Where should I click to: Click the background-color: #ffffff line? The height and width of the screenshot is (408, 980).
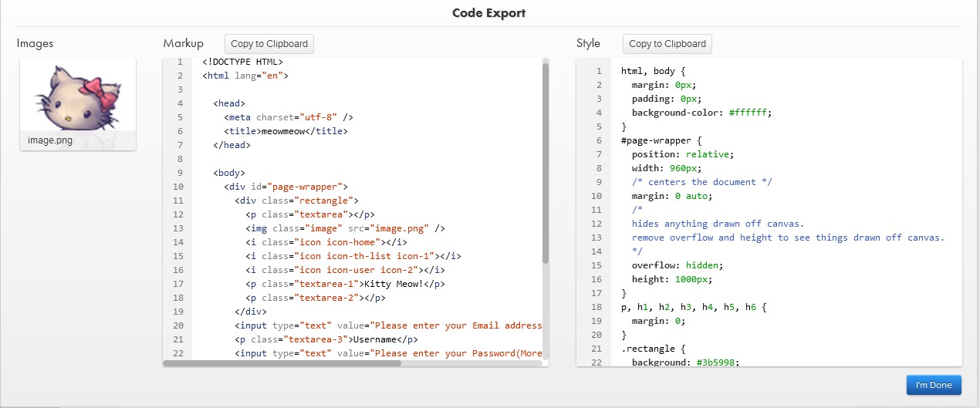[701, 113]
